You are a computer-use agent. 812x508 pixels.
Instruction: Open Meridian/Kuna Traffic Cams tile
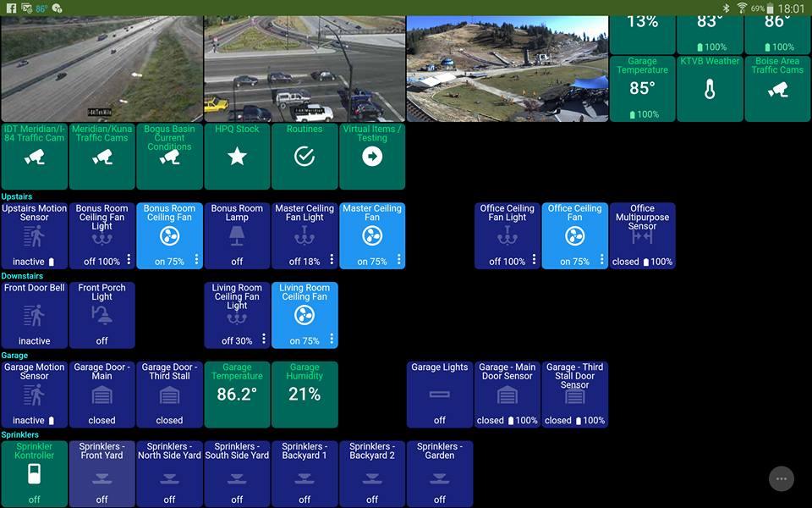pos(102,156)
